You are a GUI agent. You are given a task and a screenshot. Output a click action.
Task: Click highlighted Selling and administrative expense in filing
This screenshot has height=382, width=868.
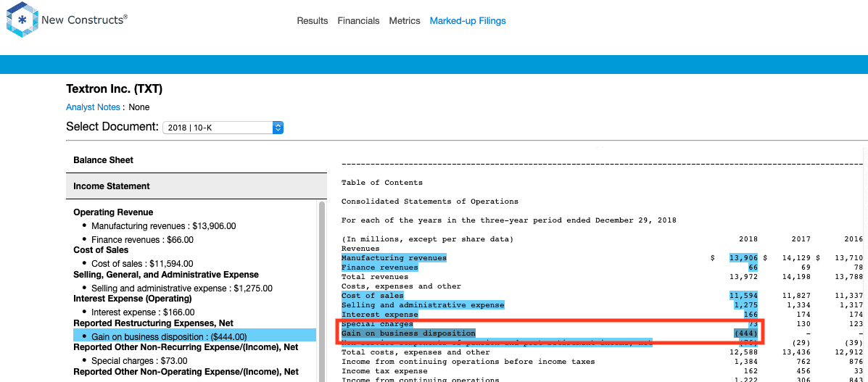coord(423,305)
